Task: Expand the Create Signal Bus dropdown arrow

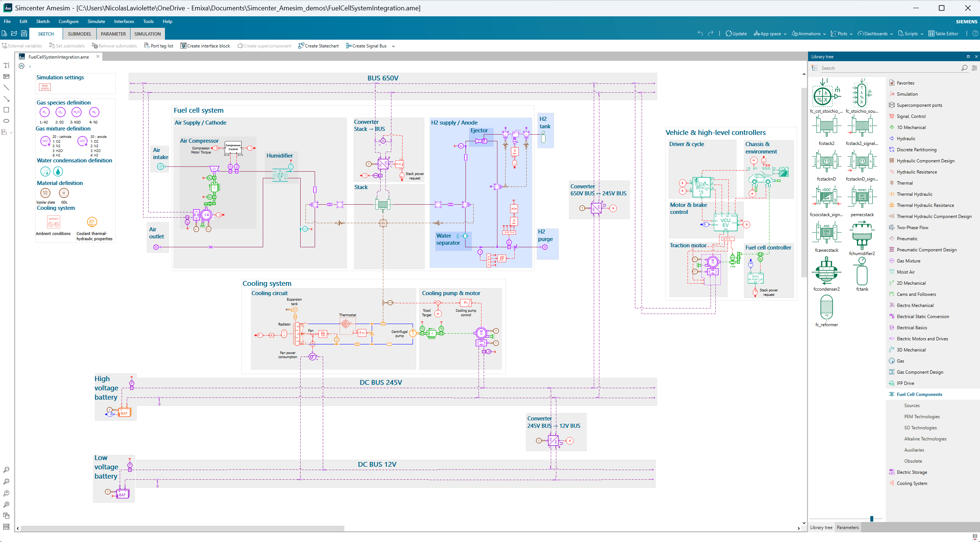Action: 393,46
